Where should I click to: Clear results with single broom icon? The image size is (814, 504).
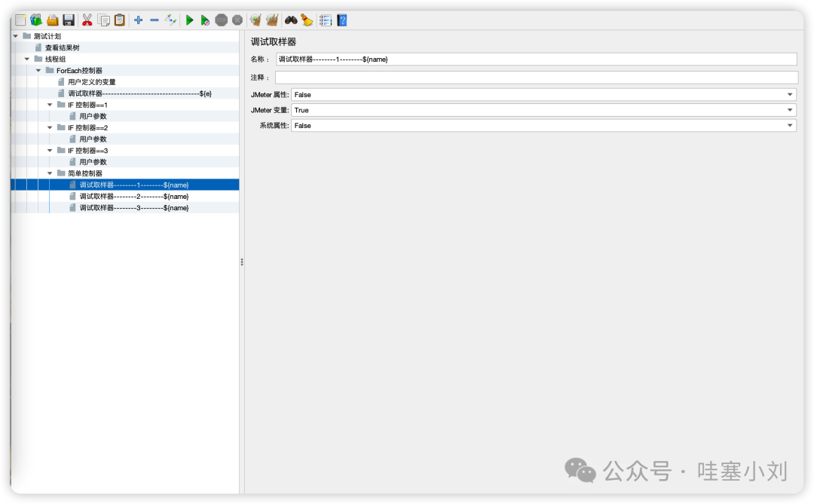pyautogui.click(x=256, y=20)
